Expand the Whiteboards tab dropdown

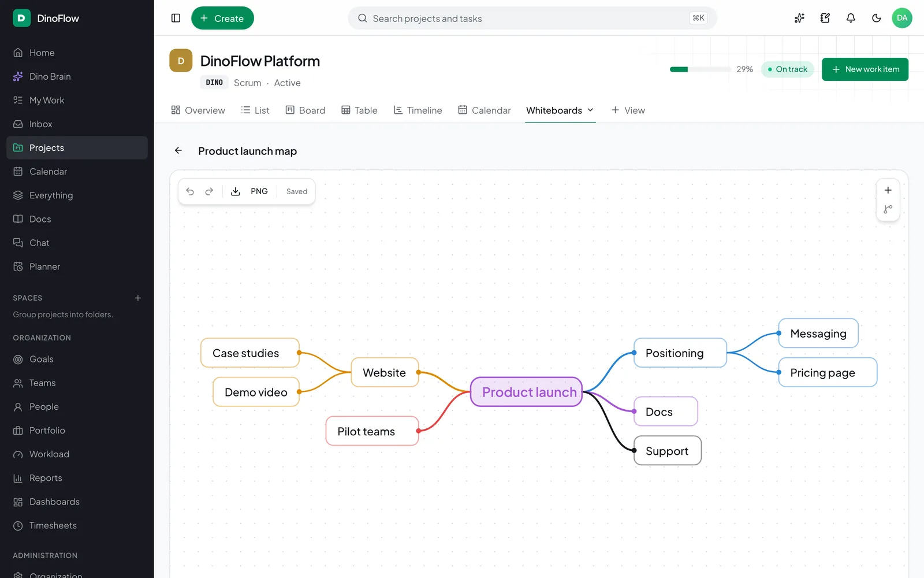[x=591, y=110]
